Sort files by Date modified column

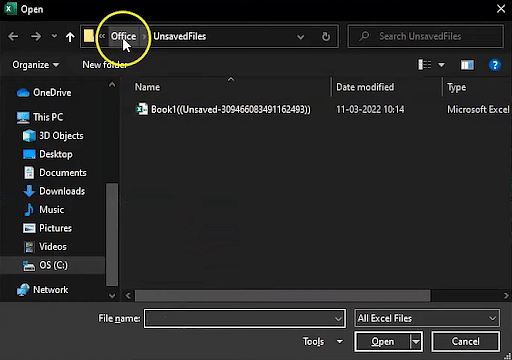point(365,87)
